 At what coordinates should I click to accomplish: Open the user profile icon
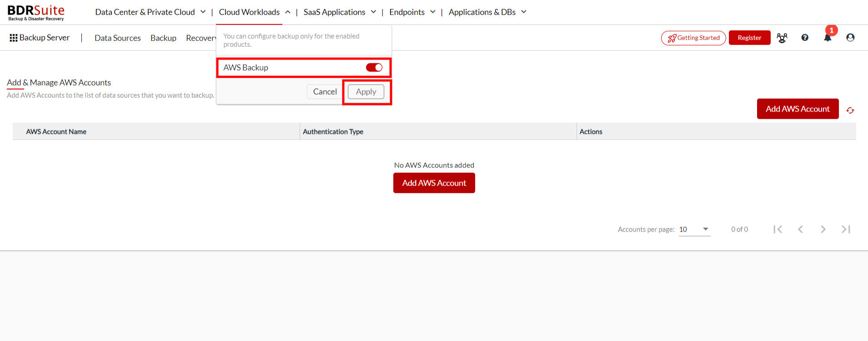(850, 38)
